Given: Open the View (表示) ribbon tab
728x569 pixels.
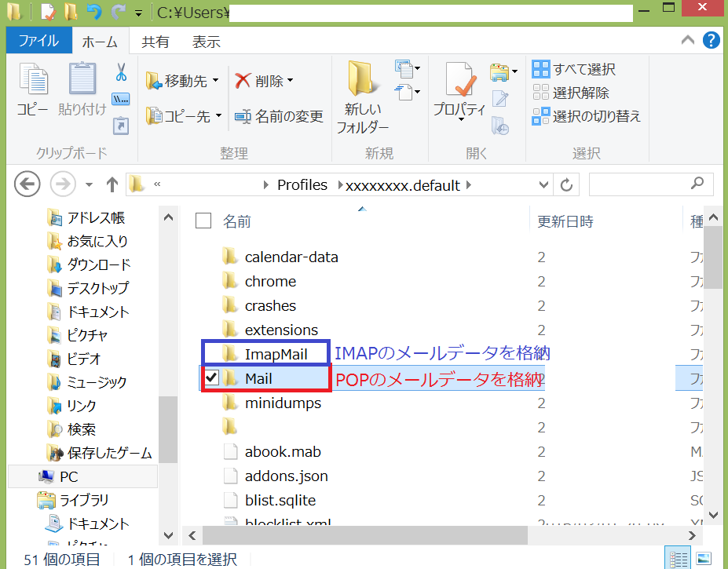Looking at the screenshot, I should pos(206,42).
